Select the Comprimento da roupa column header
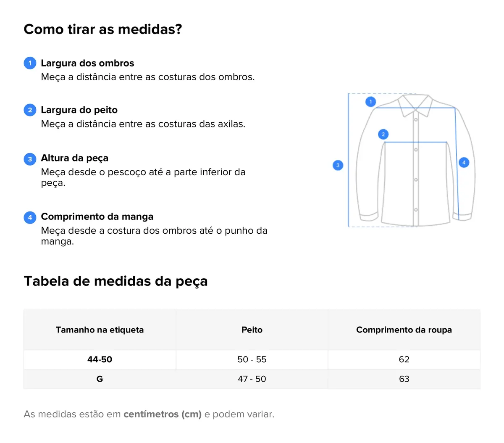Image resolution: width=504 pixels, height=443 pixels. click(404, 330)
